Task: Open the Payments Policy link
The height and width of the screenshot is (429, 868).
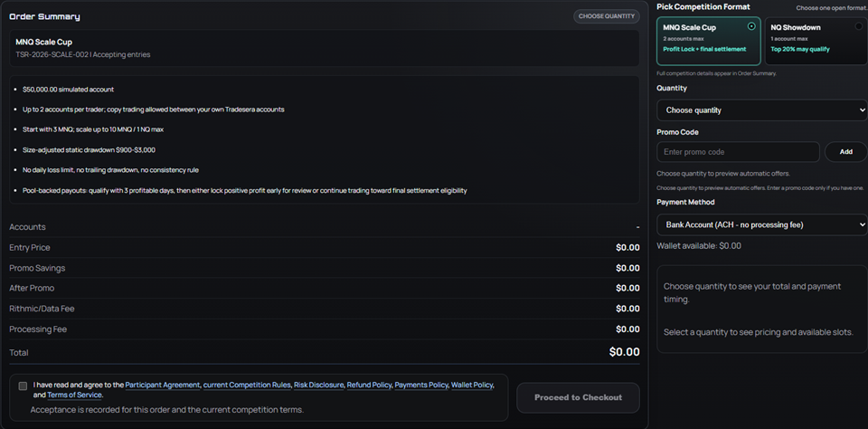Action: (x=421, y=385)
